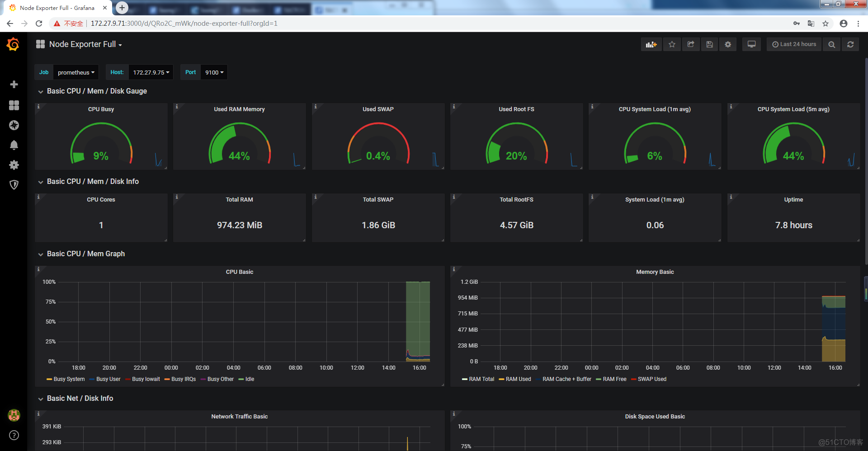
Task: Click the browser reload icon
Action: (39, 23)
